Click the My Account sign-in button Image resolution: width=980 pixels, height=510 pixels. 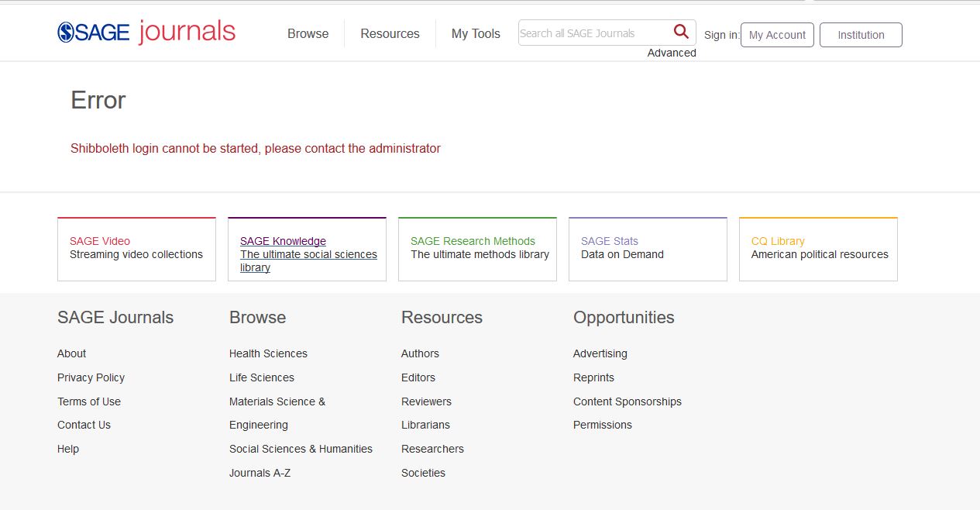tap(777, 35)
